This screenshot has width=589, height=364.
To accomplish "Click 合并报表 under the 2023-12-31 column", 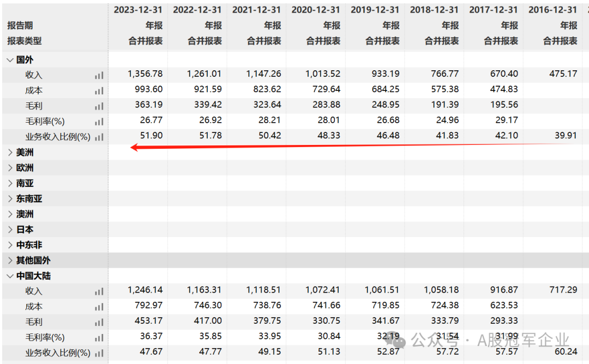I will point(146,41).
